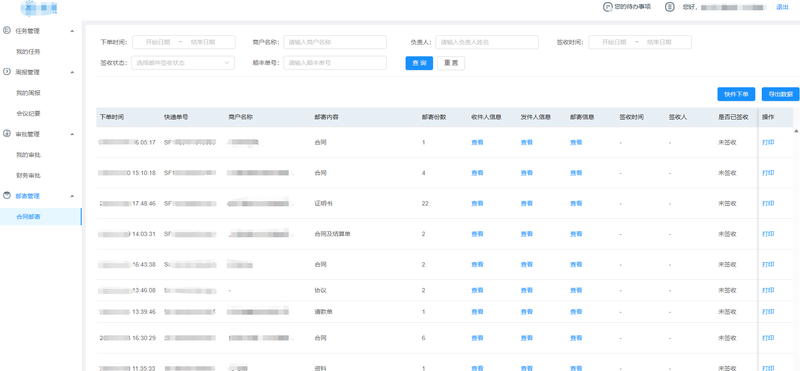
Task: Focus the 顺丰单号 input field
Action: pos(335,63)
